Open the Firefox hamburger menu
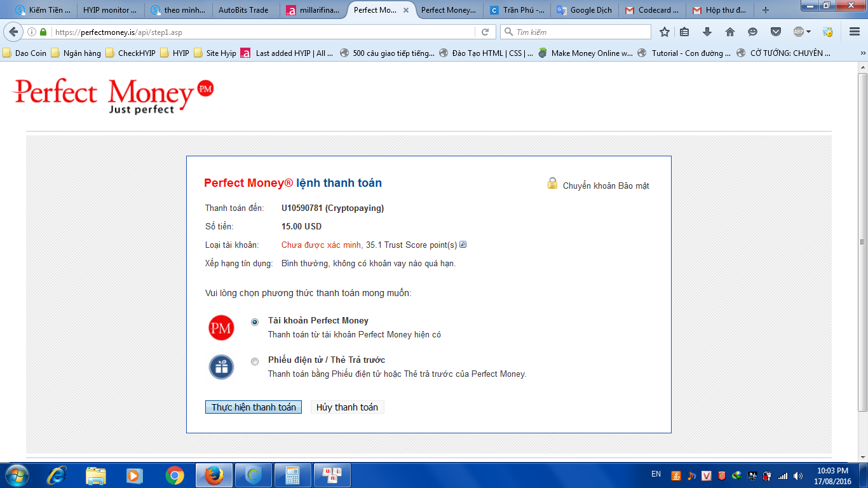868x488 pixels. [x=855, y=32]
